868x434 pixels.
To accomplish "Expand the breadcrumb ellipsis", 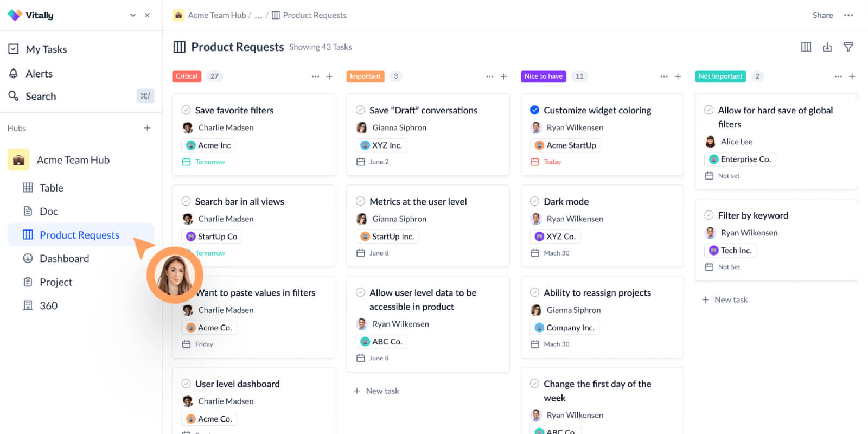I will click(258, 15).
